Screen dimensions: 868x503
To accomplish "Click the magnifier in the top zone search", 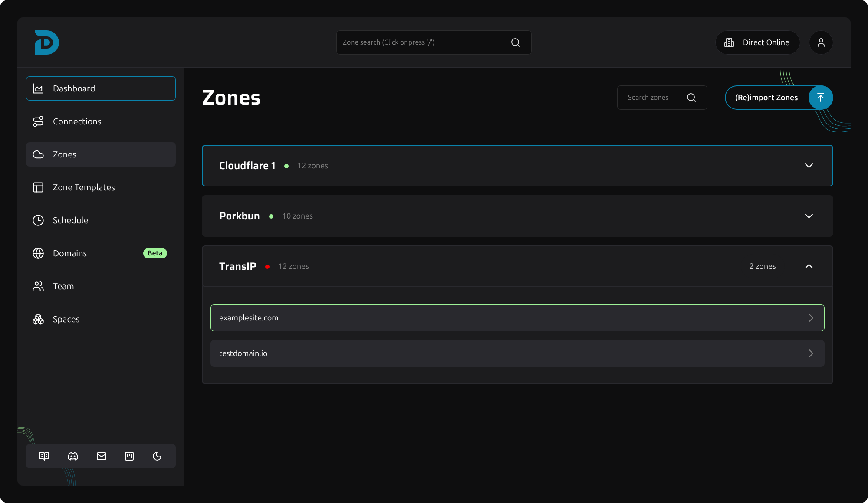I will pyautogui.click(x=516, y=42).
